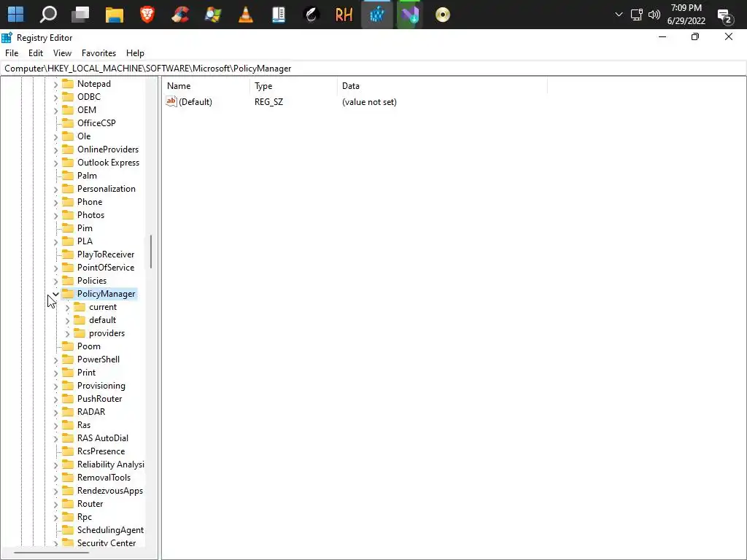Open the taskbar clock and date
The image size is (747, 560).
(686, 15)
